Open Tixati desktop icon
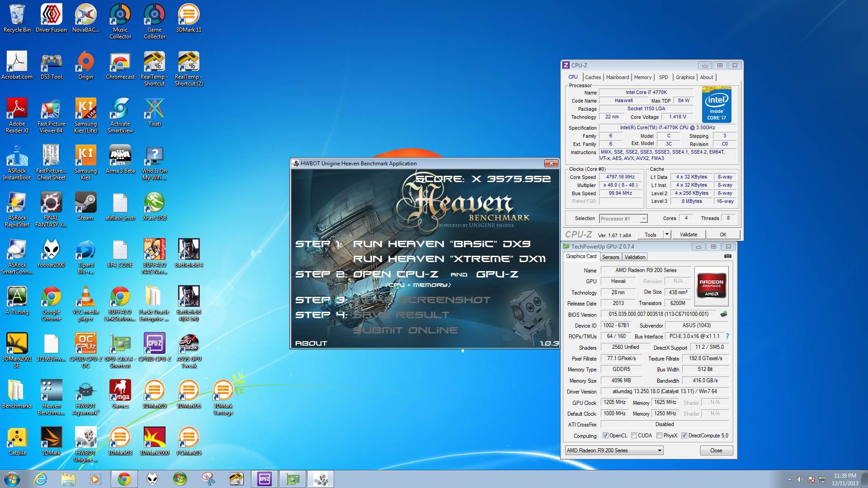The height and width of the screenshot is (488, 868). (154, 112)
